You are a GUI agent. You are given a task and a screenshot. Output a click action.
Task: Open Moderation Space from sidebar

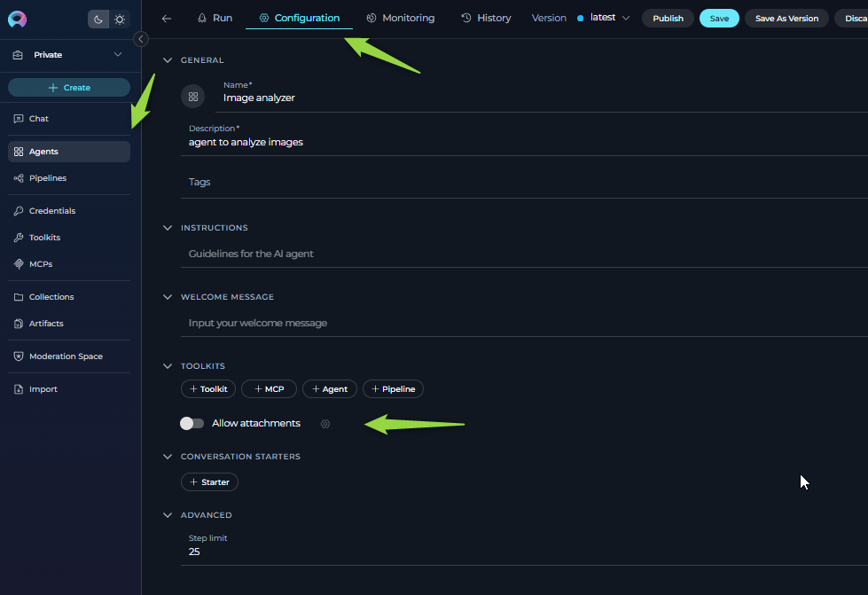[x=65, y=356]
